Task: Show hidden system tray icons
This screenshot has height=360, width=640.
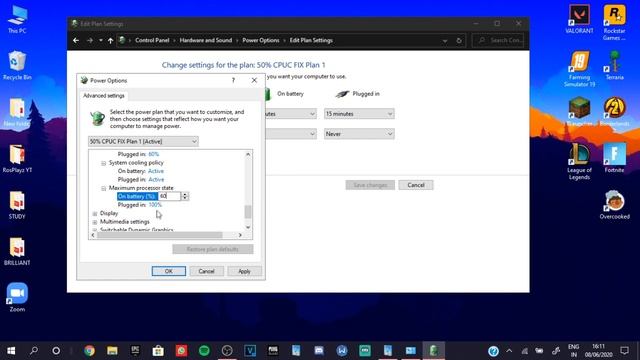Action: pos(509,351)
